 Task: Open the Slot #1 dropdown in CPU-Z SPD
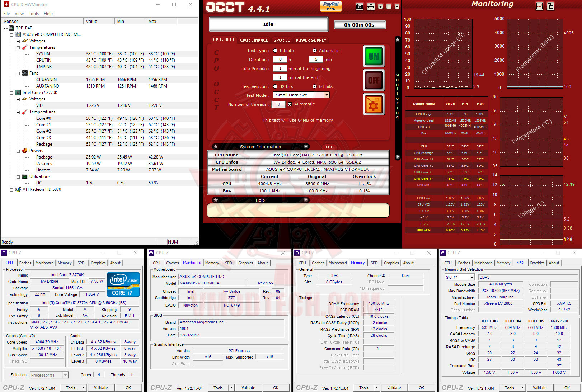point(472,277)
